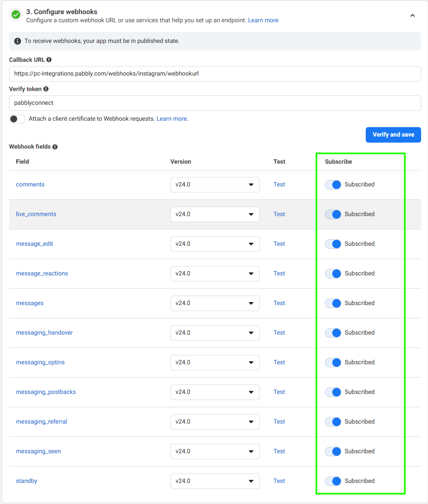Open the Learn more link in the header description

point(263,20)
